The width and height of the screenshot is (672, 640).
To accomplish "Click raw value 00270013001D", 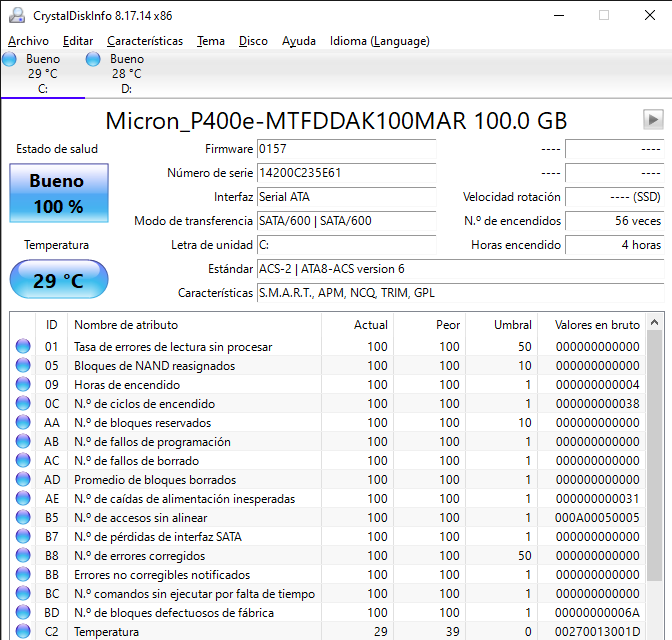I will (597, 632).
